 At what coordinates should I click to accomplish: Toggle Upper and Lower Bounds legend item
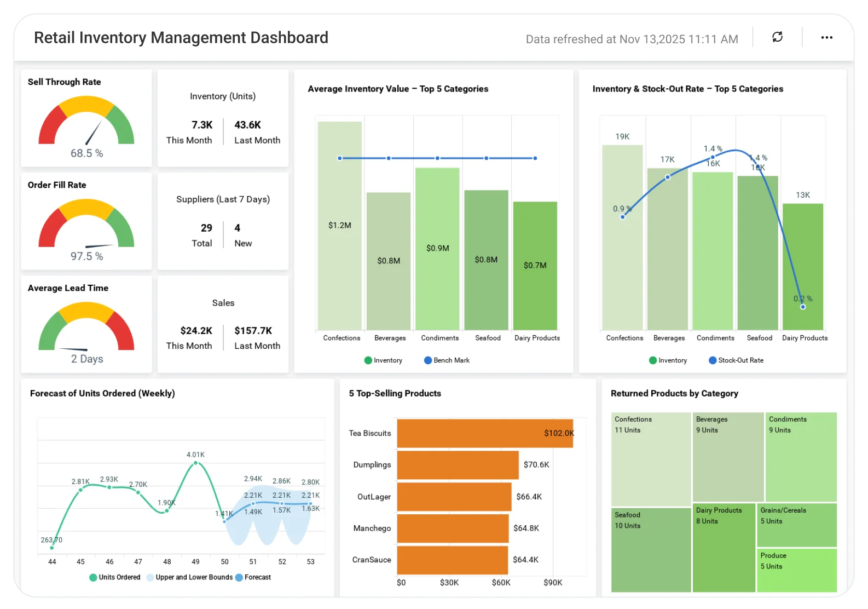[189, 577]
